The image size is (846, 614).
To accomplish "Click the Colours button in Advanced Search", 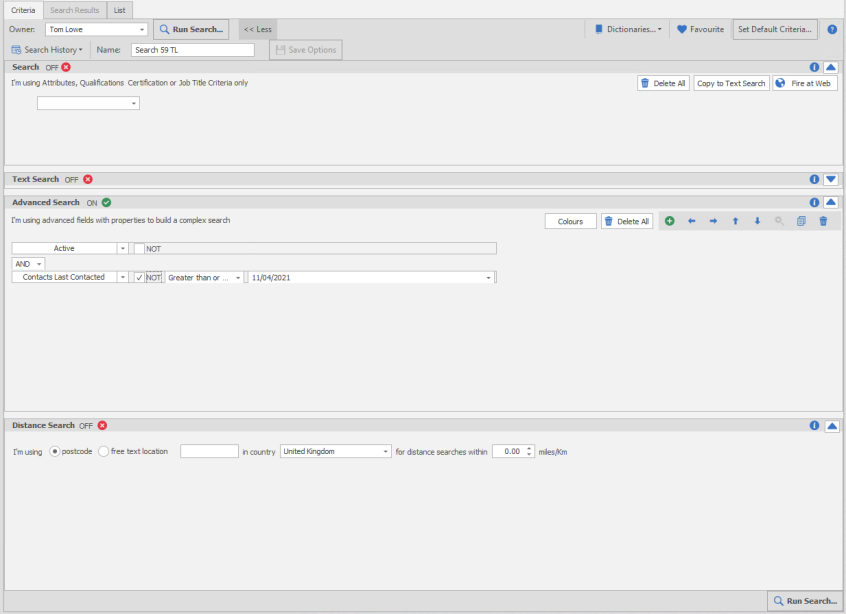I will (x=570, y=221).
